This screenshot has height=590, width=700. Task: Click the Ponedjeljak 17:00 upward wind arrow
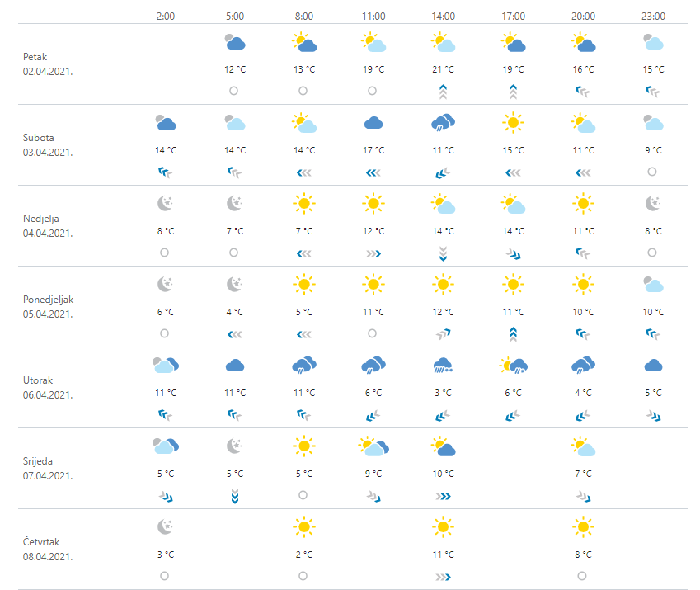coord(512,333)
